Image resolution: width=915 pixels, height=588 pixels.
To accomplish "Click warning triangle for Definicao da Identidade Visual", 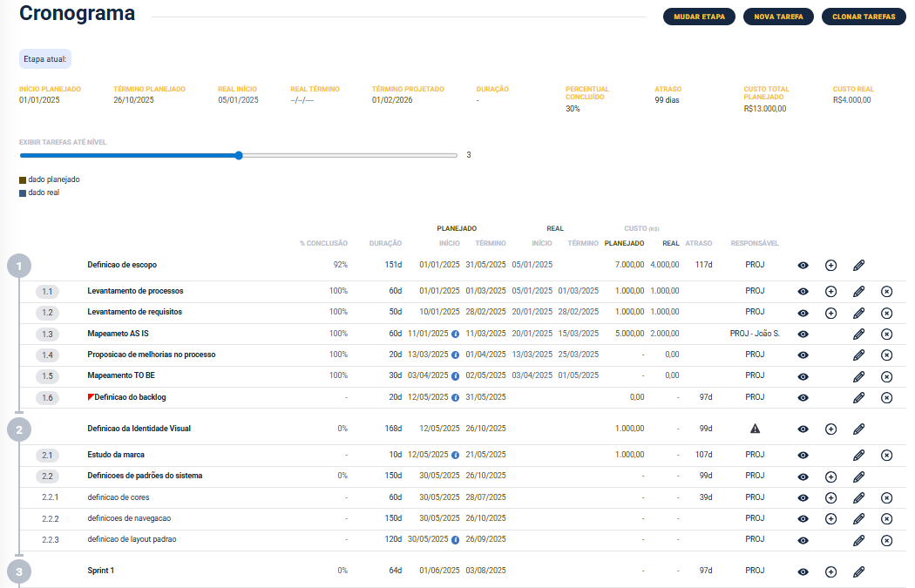I will click(755, 429).
